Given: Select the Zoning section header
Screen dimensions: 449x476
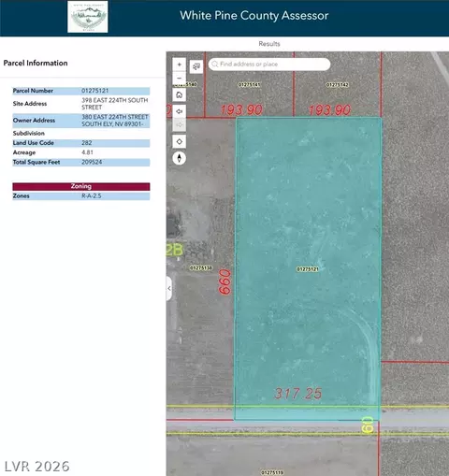Looking at the screenshot, I should pyautogui.click(x=81, y=186).
